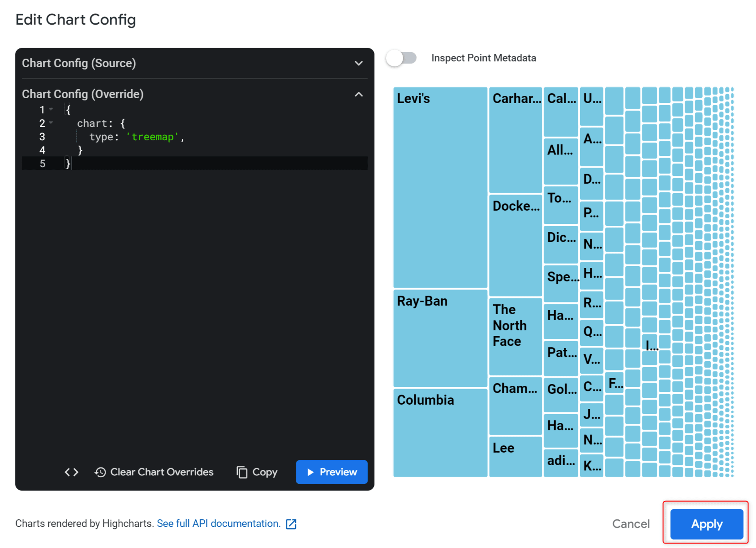
Task: Click the C... treemap tile
Action: [x=592, y=388]
